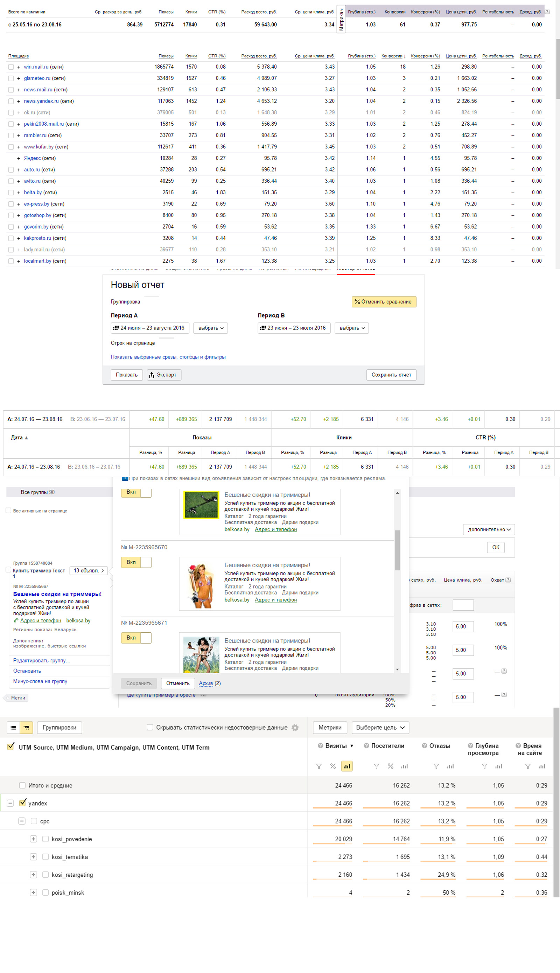The height and width of the screenshot is (973, 560).
Task: Open the Архив link
Action: coord(206,683)
